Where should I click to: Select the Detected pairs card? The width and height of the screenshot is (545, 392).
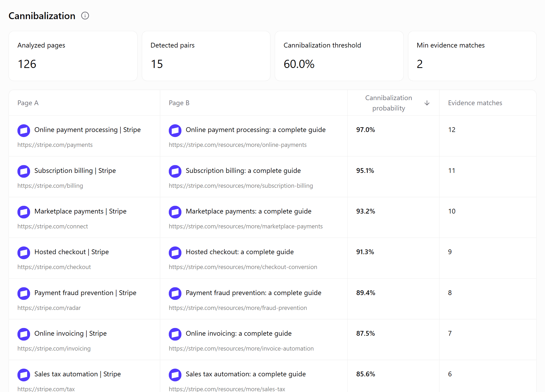(x=206, y=56)
